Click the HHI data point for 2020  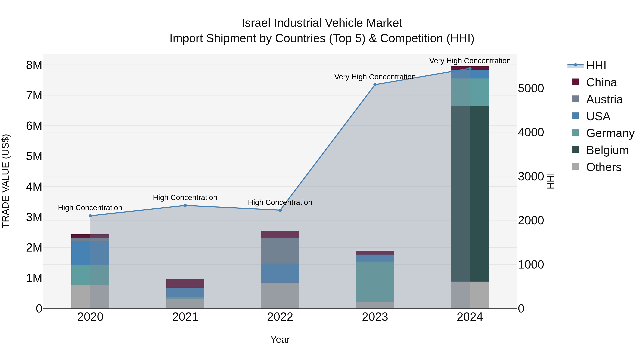point(90,216)
